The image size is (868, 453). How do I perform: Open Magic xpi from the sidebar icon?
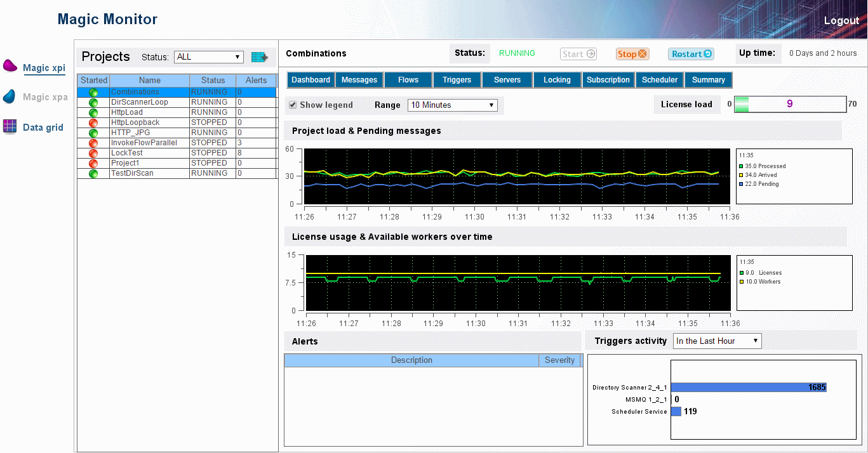(10, 65)
